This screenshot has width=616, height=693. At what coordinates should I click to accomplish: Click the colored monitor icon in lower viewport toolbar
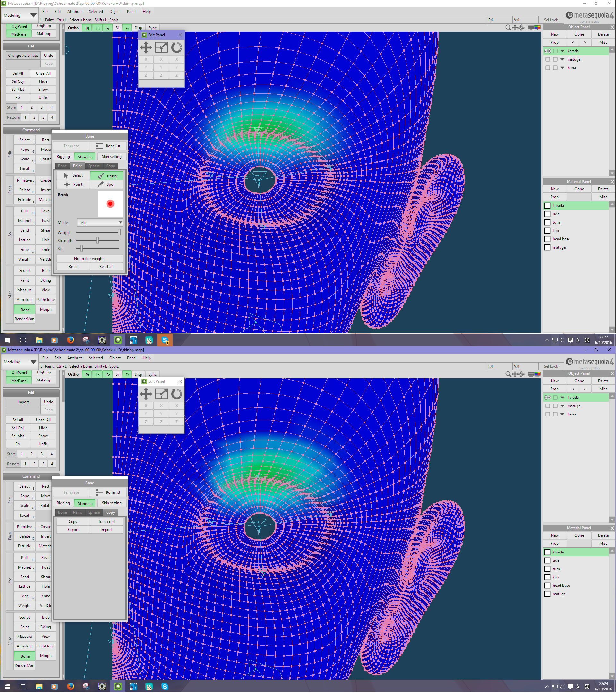coord(537,374)
